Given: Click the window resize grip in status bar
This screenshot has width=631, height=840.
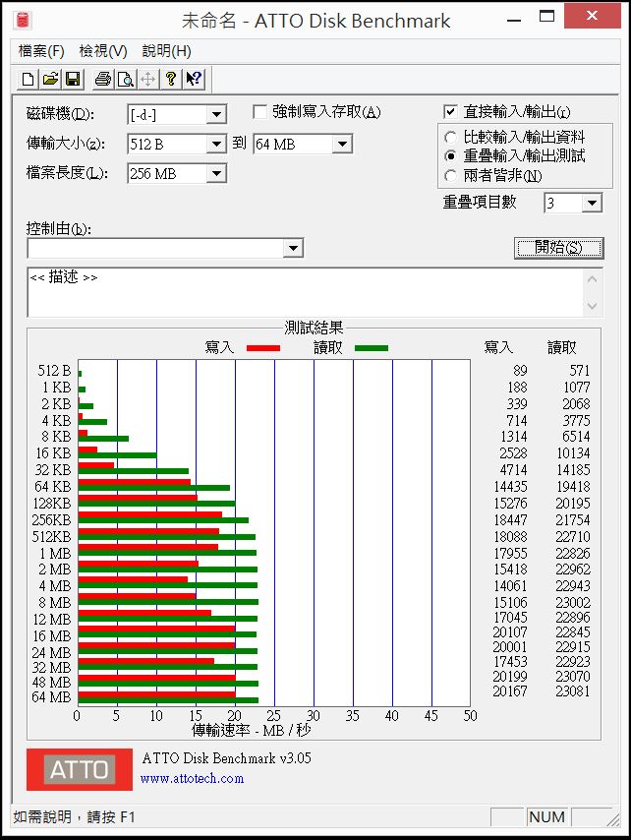Looking at the screenshot, I should click(x=613, y=818).
